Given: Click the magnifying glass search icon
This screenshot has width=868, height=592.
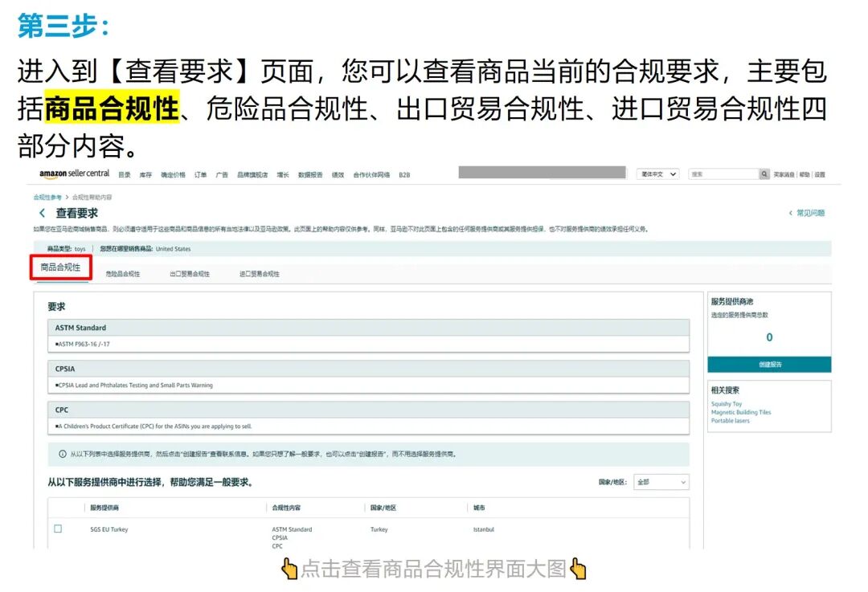Looking at the screenshot, I should [765, 174].
